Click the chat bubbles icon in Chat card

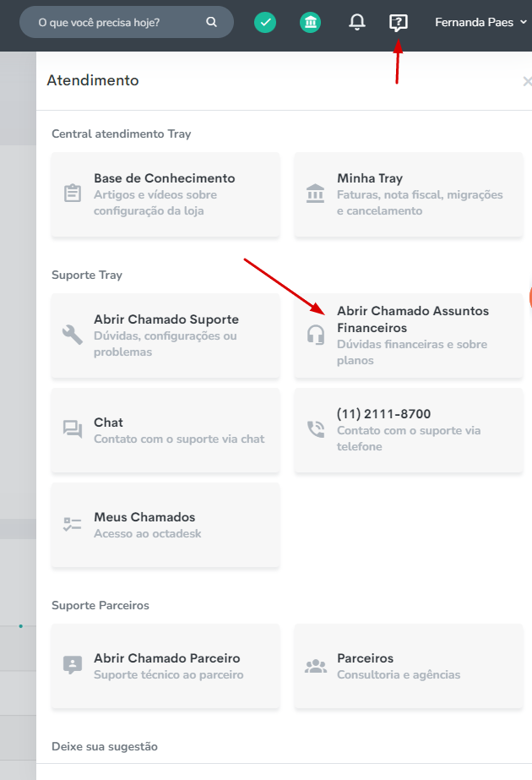click(73, 428)
